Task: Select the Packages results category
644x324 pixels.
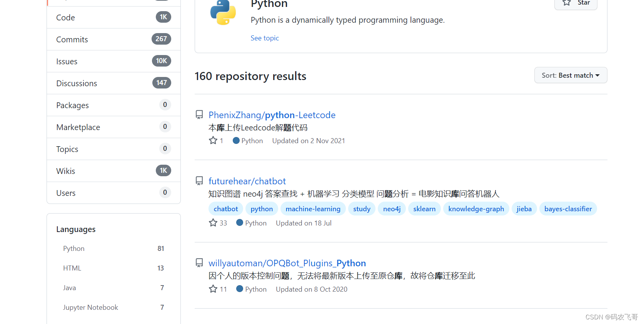Action: pyautogui.click(x=113, y=105)
